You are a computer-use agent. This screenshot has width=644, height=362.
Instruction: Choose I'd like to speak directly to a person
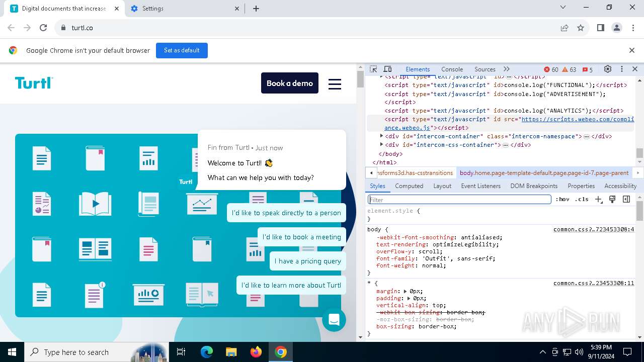(286, 213)
